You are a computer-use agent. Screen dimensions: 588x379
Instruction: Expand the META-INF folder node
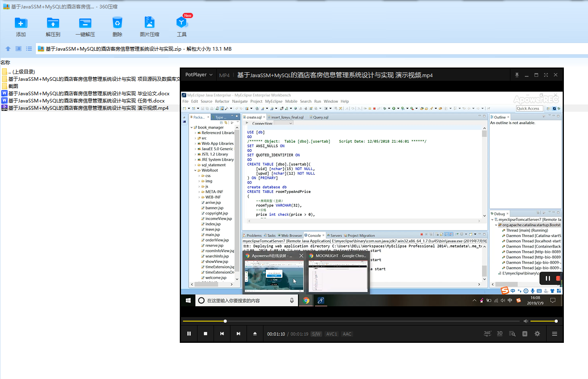[x=199, y=192]
